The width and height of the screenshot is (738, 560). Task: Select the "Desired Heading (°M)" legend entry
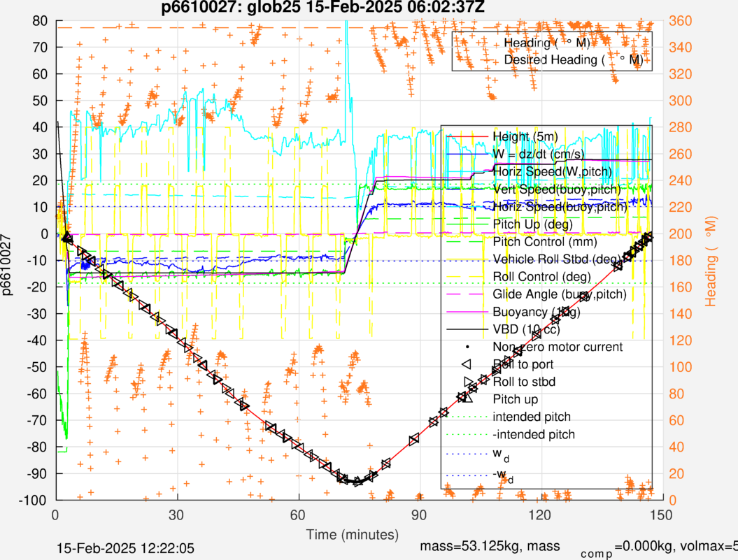pyautogui.click(x=574, y=59)
